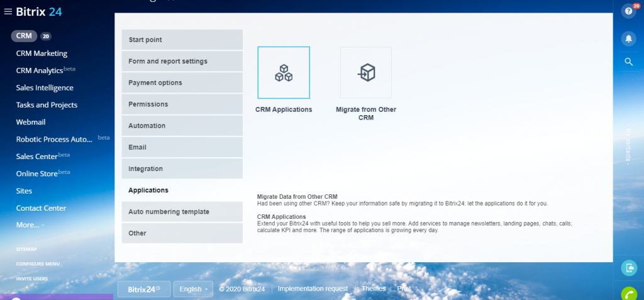
Task: Switch to the Start point tab
Action: [x=182, y=40]
